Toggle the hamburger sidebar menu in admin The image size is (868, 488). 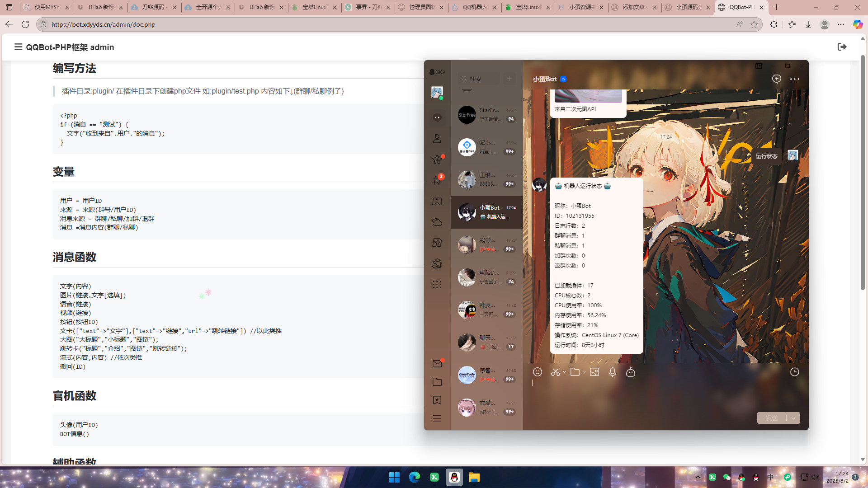click(18, 47)
